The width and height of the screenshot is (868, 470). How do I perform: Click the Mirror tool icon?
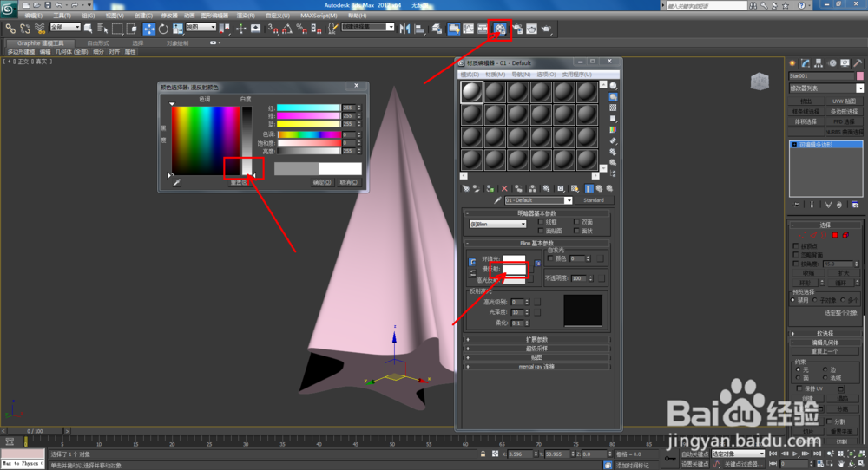(404, 29)
